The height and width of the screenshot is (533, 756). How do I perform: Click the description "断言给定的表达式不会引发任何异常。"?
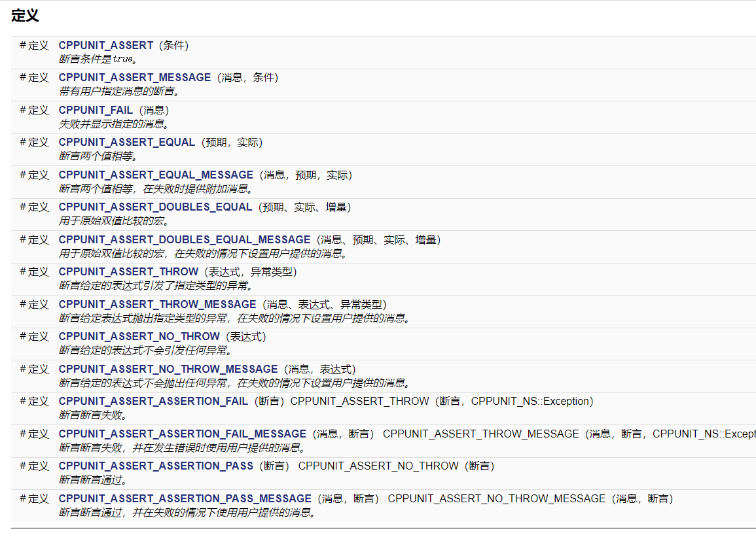pyautogui.click(x=145, y=351)
